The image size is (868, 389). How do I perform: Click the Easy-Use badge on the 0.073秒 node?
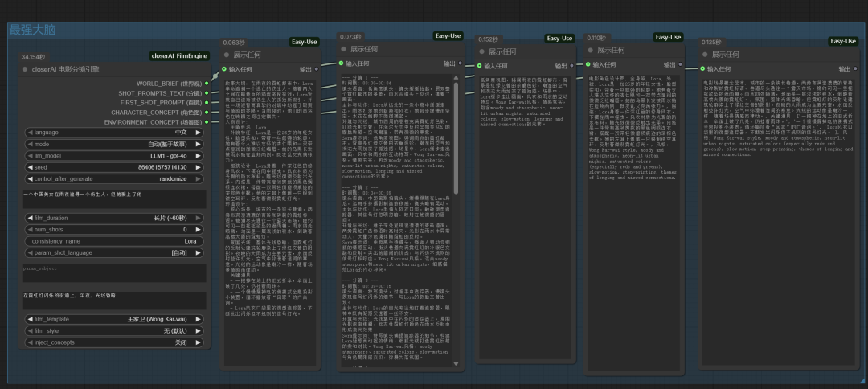pos(448,36)
